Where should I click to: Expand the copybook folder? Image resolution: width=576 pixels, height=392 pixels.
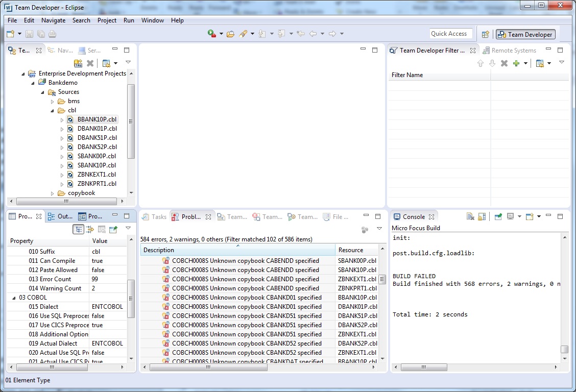point(52,193)
